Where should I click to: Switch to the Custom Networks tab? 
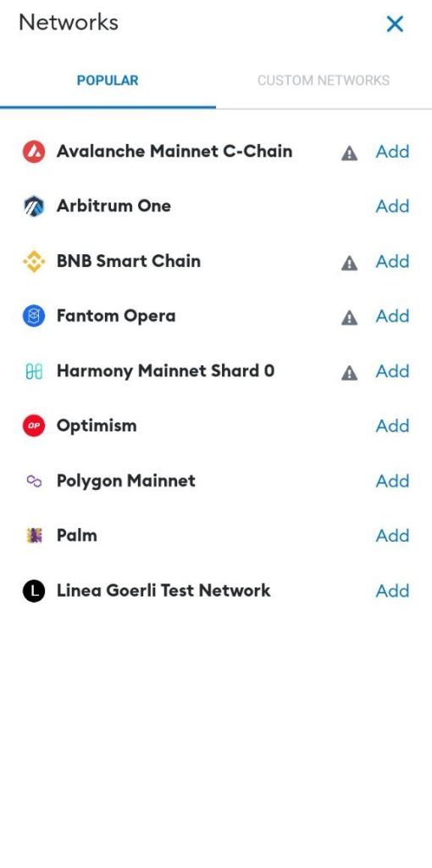(x=324, y=81)
